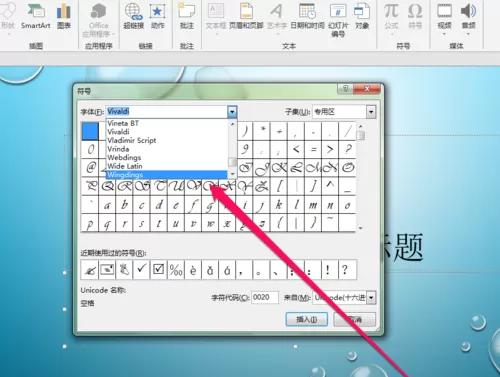Click the 字体 font name input box
The width and height of the screenshot is (500, 377).
pos(167,112)
